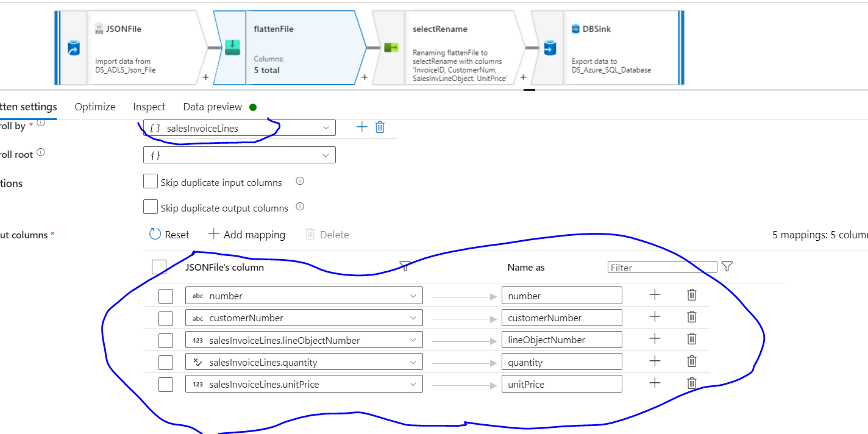Select the flattenFile flatten transformation icon

pyautogui.click(x=233, y=47)
